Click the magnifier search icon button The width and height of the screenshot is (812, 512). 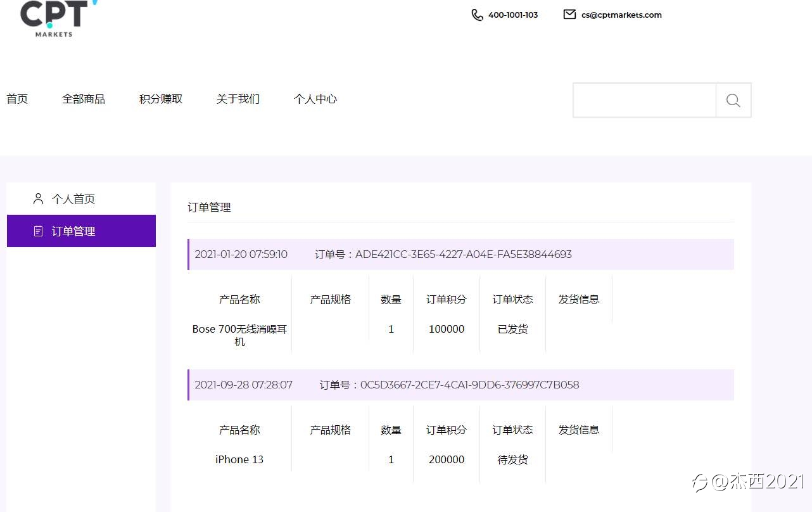coord(733,100)
